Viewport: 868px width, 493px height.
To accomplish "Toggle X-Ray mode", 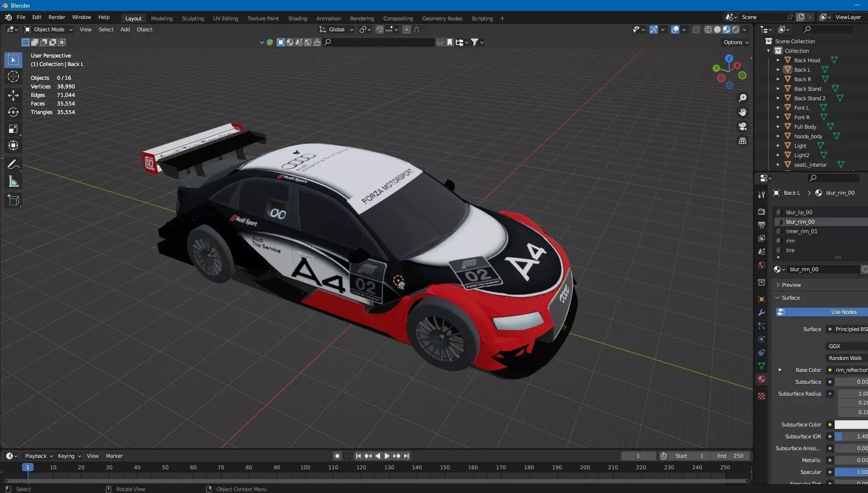I will (x=696, y=29).
